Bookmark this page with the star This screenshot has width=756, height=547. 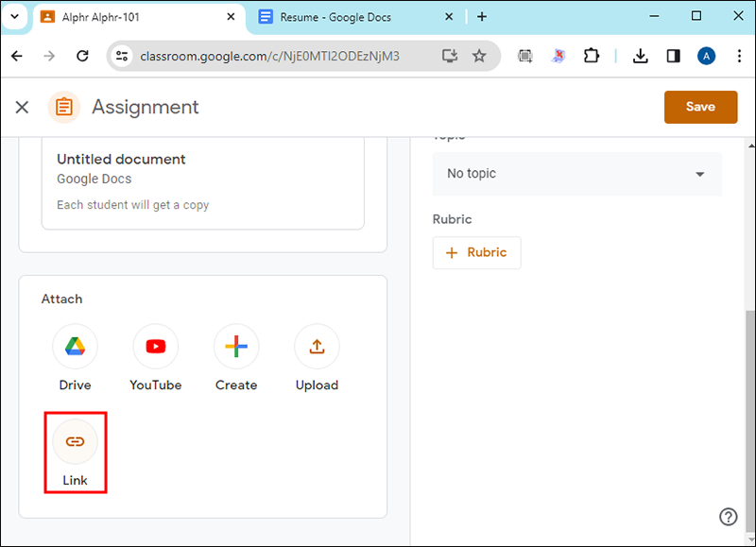[479, 56]
